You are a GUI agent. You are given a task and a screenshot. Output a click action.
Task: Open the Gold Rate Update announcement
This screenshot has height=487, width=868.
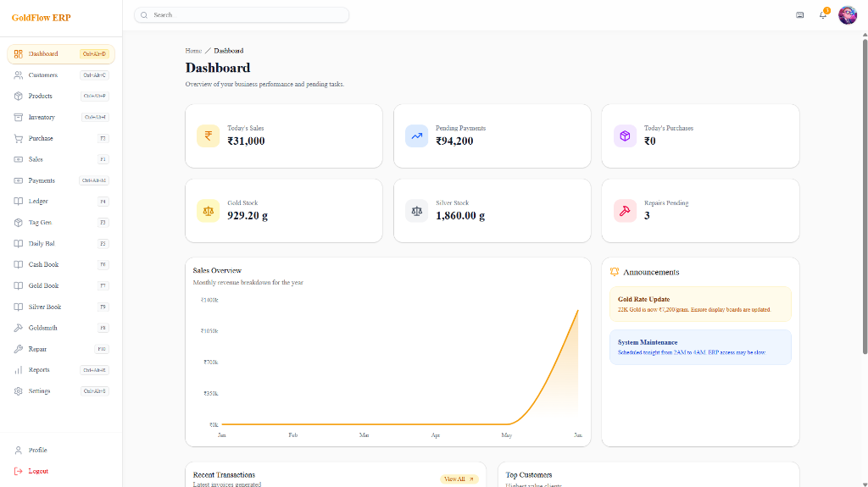click(x=700, y=304)
